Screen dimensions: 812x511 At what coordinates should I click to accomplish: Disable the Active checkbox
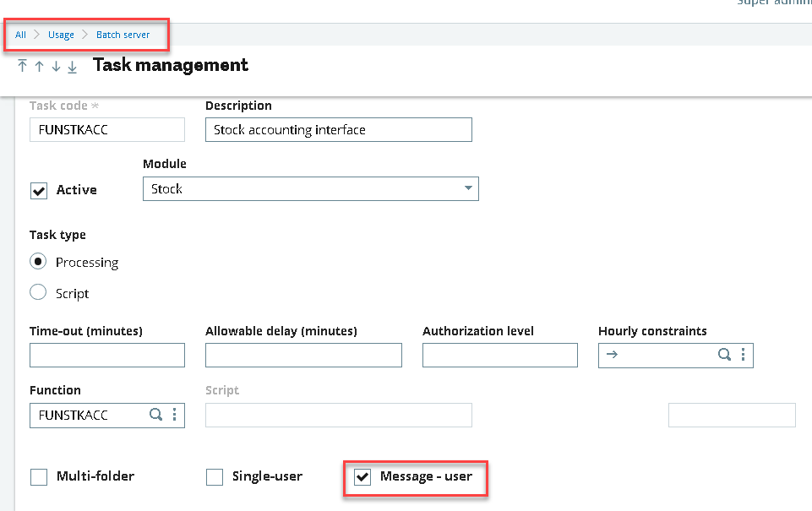[x=38, y=190]
